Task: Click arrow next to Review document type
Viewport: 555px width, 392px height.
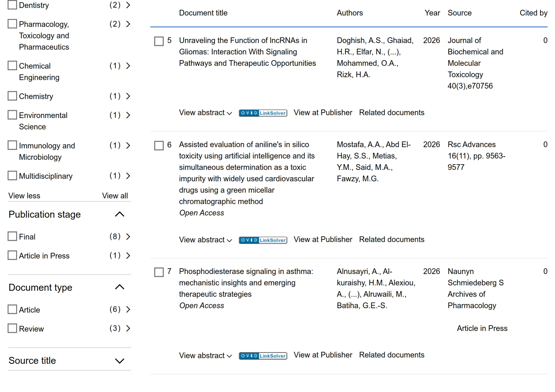Action: (128, 328)
